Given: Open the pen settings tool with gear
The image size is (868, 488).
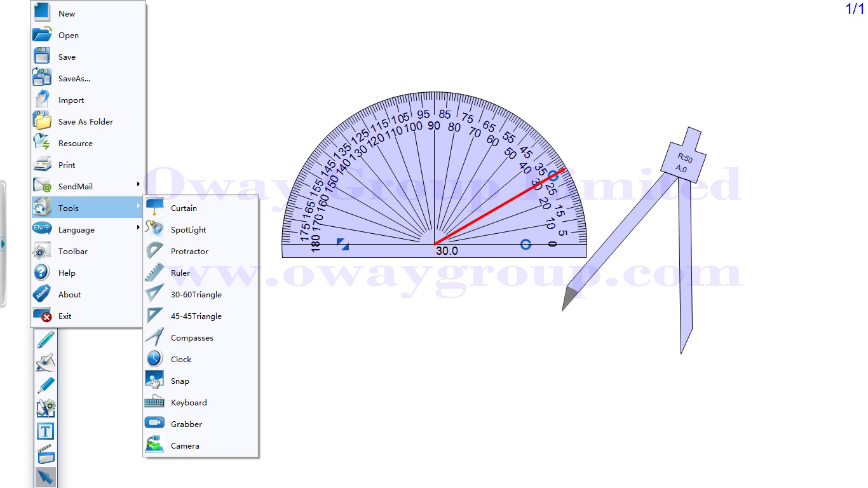Looking at the screenshot, I should (46, 408).
